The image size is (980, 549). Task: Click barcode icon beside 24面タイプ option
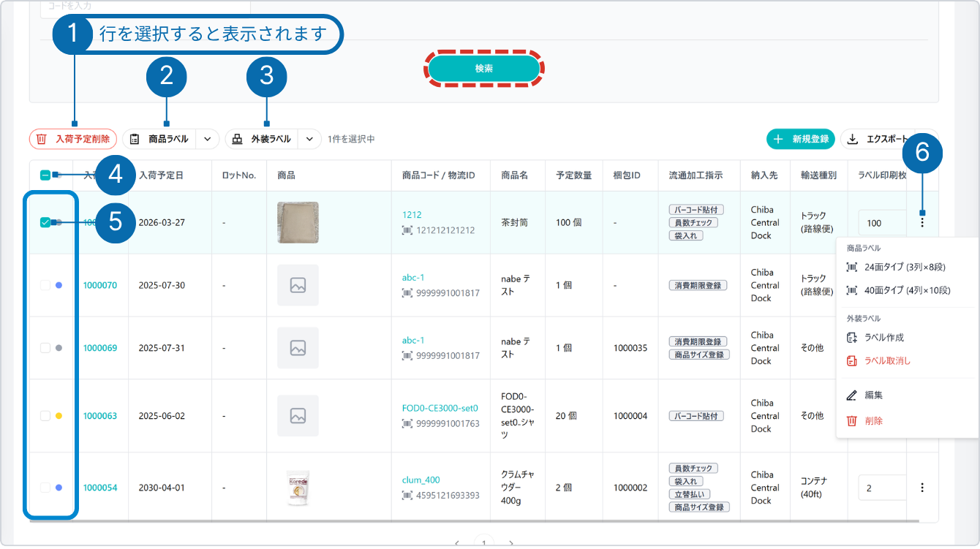click(x=851, y=268)
